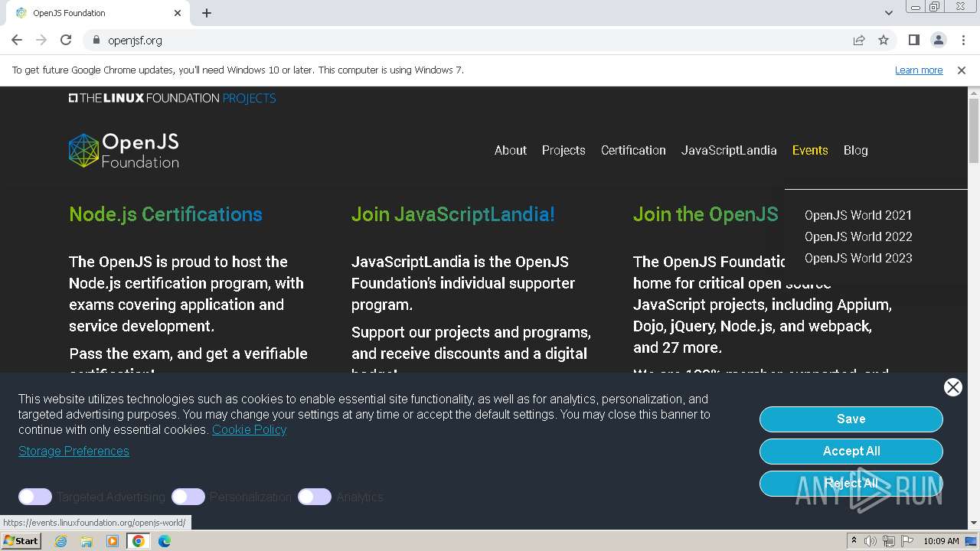Toggle Analytics switch
The width and height of the screenshot is (980, 551).
click(315, 497)
